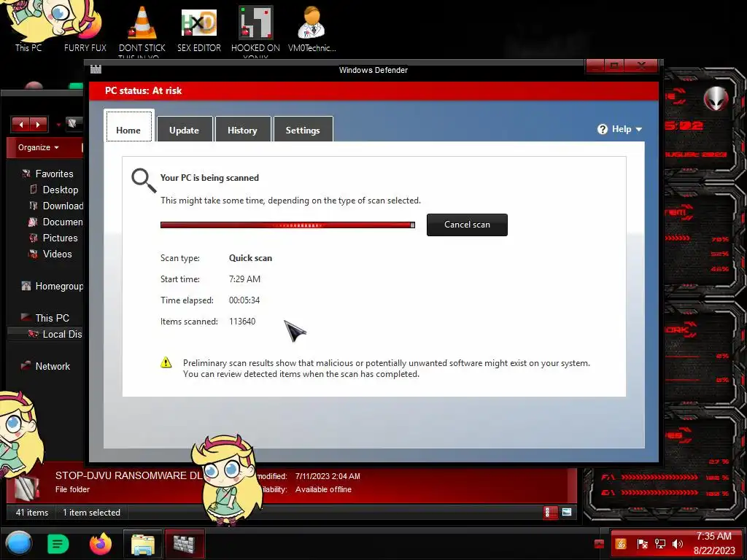Switch to the Update tab

(185, 130)
